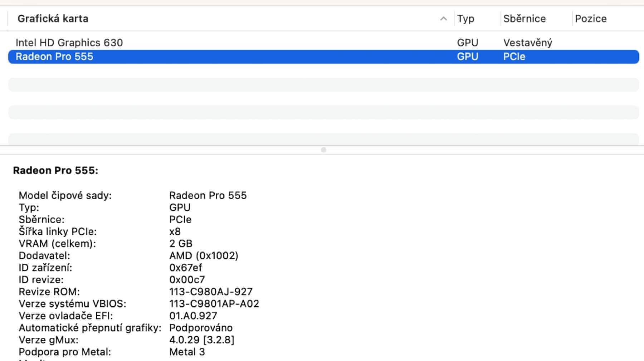644x361 pixels.
Task: Click the Pozice column header
Action: tap(590, 19)
